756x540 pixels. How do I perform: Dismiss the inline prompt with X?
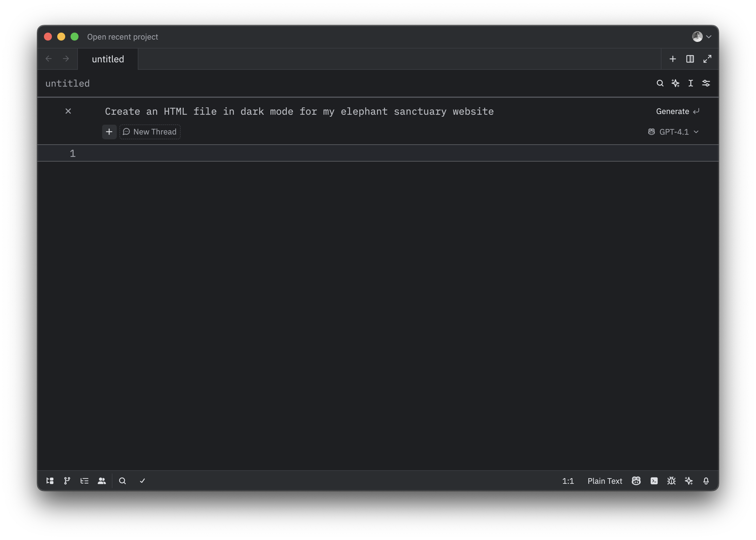tap(68, 111)
